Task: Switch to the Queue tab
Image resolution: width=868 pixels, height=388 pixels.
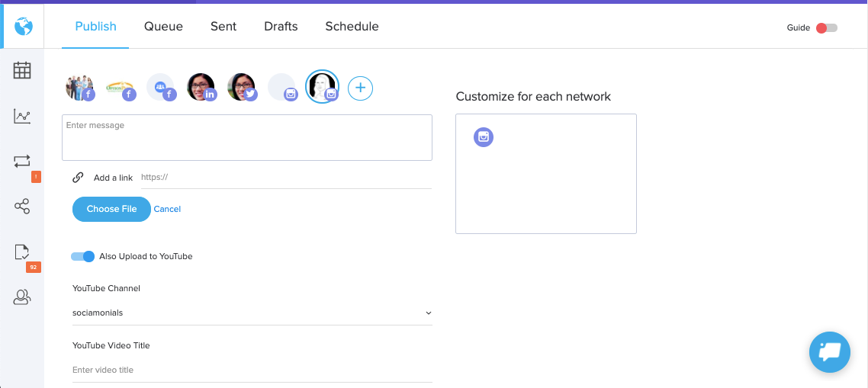Action: pyautogui.click(x=163, y=26)
